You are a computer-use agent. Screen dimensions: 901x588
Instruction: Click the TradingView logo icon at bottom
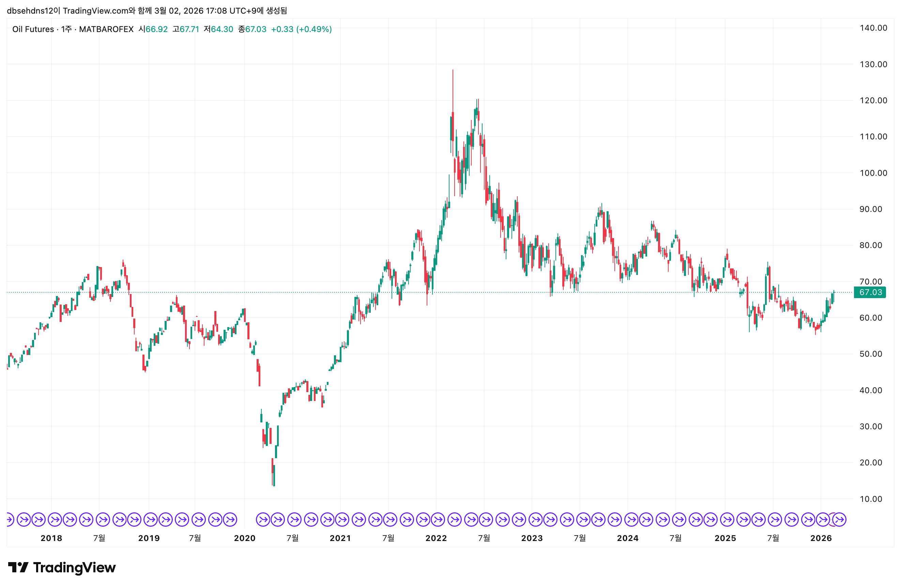pos(18,567)
